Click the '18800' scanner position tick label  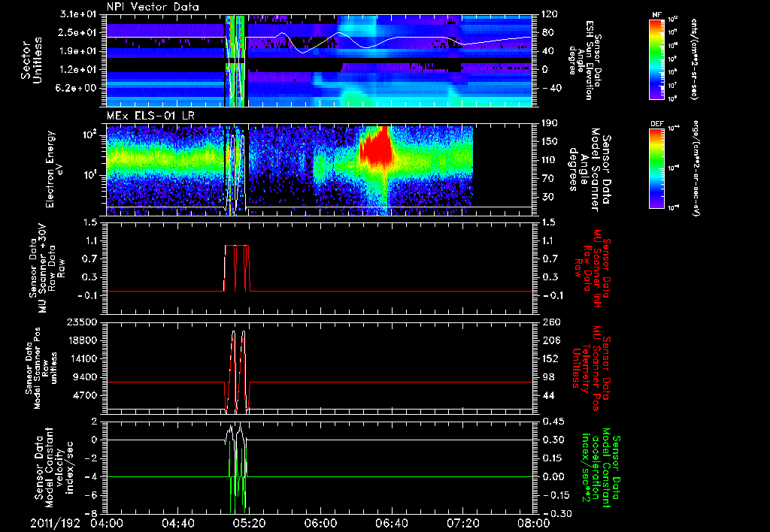tap(83, 340)
